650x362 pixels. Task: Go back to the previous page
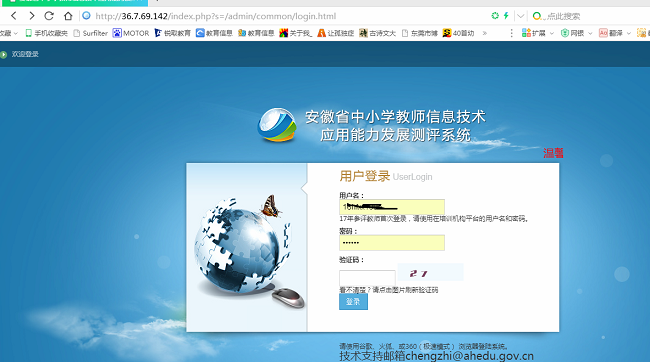pos(14,16)
